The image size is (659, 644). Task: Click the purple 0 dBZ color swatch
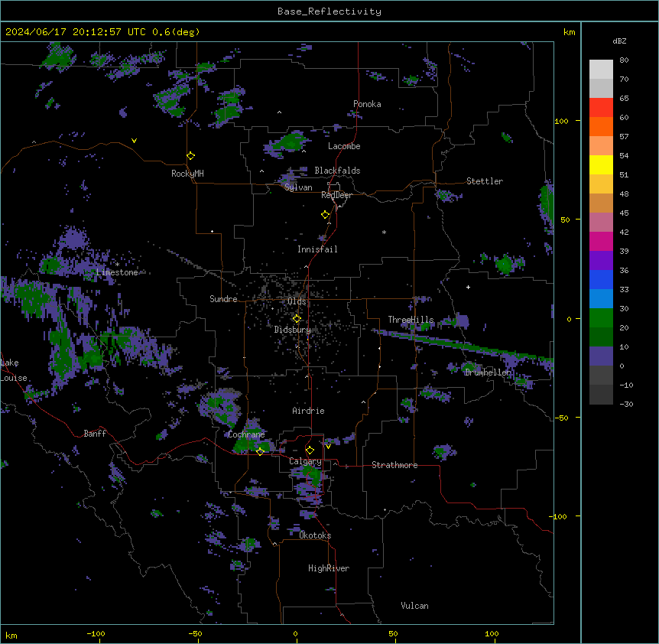click(601, 356)
